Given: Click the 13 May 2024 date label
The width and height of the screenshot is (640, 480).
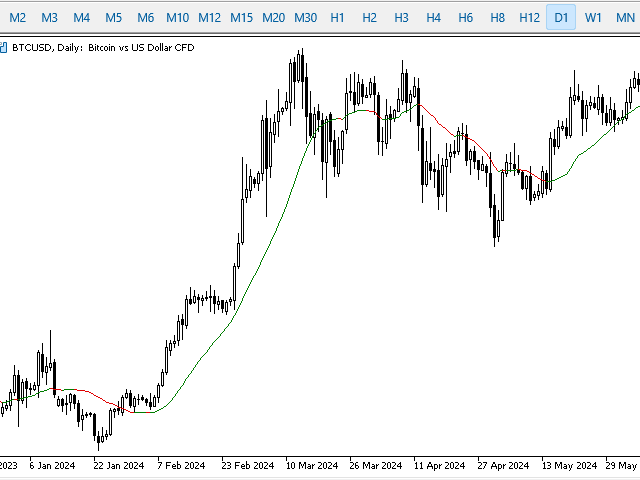Looking at the screenshot, I should tap(569, 466).
